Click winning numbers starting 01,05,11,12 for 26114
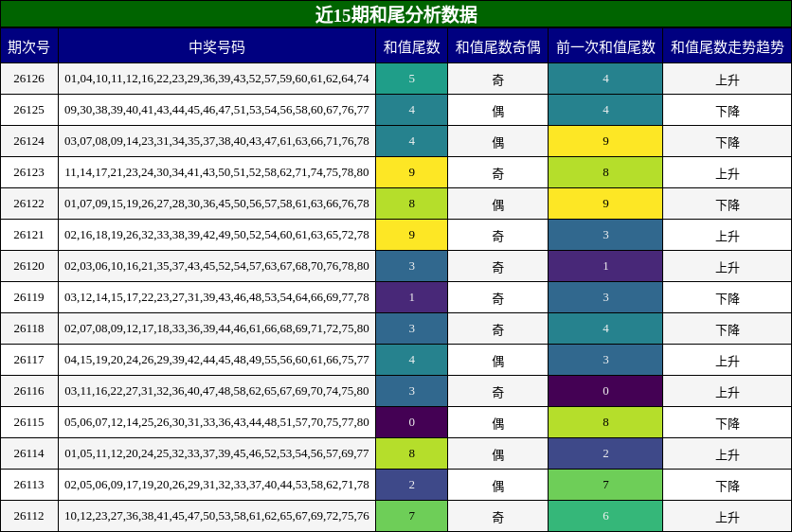The height and width of the screenshot is (532, 792). 217,453
